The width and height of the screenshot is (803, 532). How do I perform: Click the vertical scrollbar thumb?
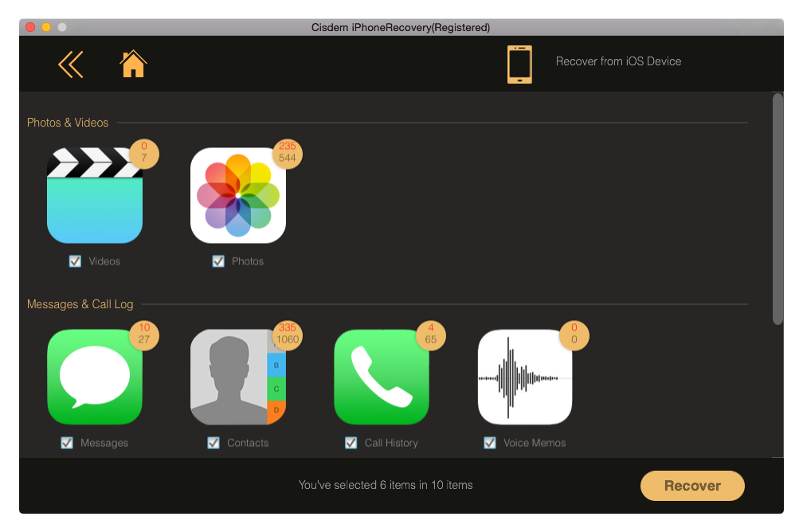tap(778, 209)
